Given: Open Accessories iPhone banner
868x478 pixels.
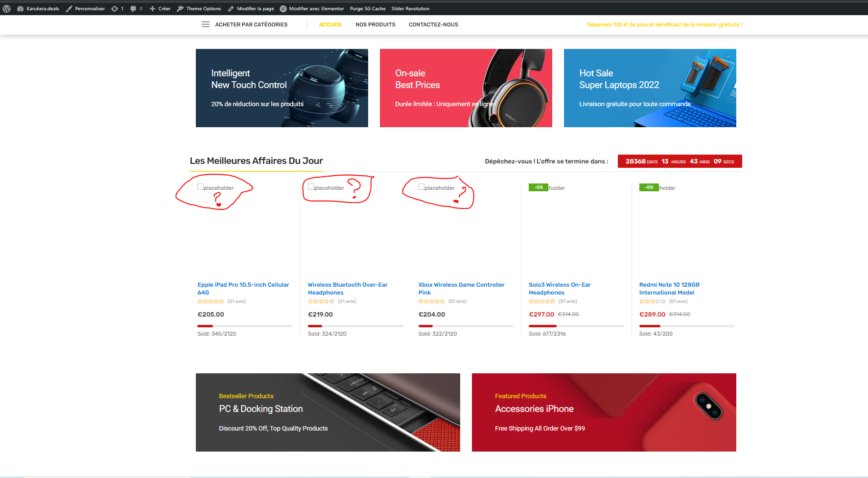Looking at the screenshot, I should point(604,412).
